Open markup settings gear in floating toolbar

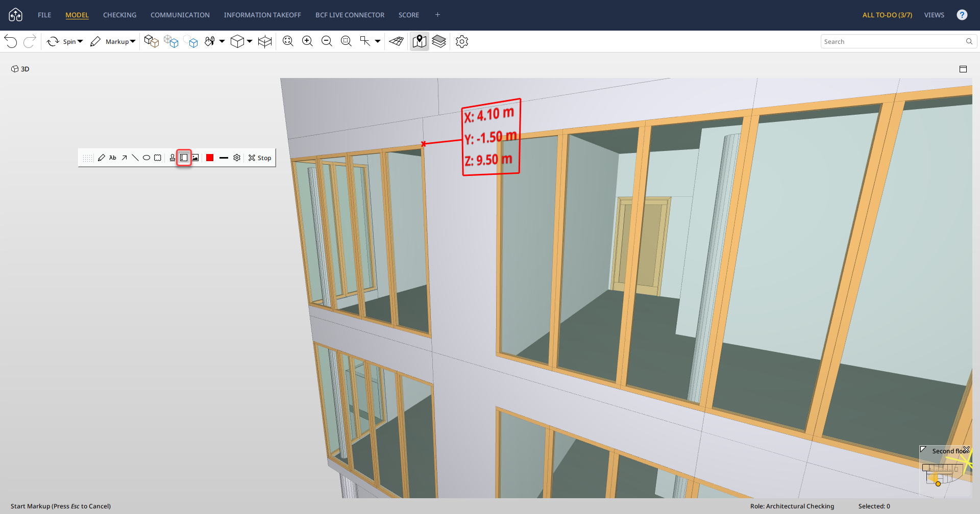237,158
